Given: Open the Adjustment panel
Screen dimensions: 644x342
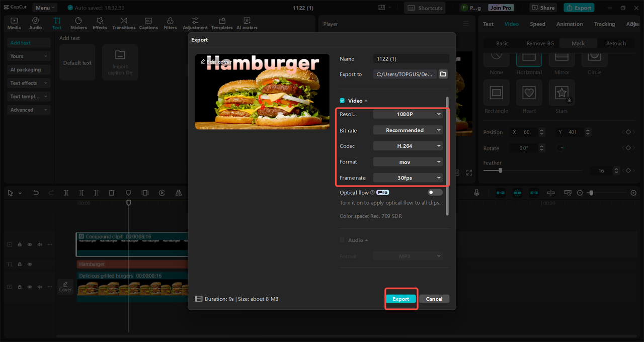Looking at the screenshot, I should (195, 23).
